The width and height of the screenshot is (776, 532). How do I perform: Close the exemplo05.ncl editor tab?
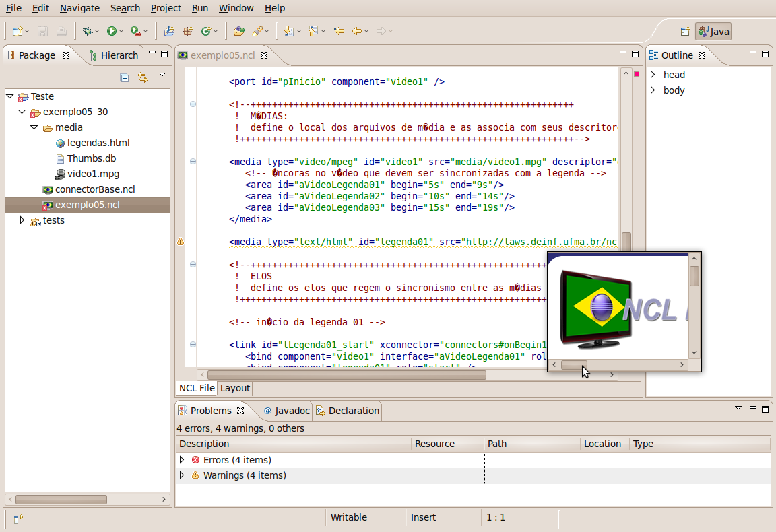[x=264, y=55]
